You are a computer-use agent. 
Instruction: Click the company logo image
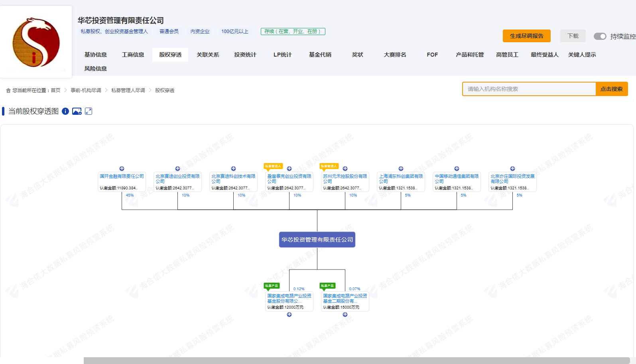point(36,42)
